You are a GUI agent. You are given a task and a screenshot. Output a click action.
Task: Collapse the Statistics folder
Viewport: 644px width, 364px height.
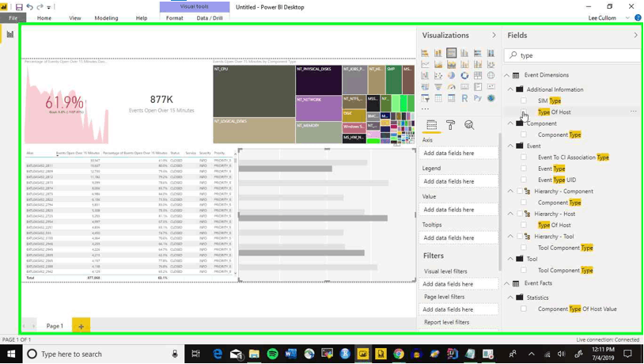[510, 298]
